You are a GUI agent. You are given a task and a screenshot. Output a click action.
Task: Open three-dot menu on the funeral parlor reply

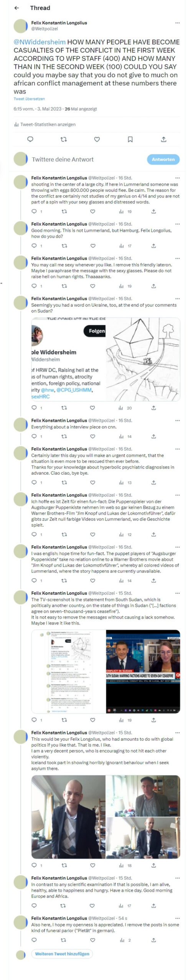pos(177,918)
